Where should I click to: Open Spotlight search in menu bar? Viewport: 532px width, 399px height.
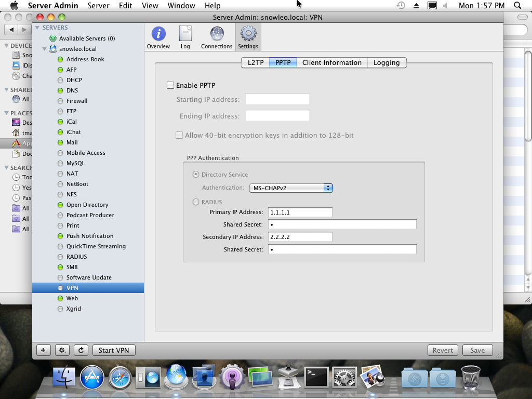tap(517, 5)
